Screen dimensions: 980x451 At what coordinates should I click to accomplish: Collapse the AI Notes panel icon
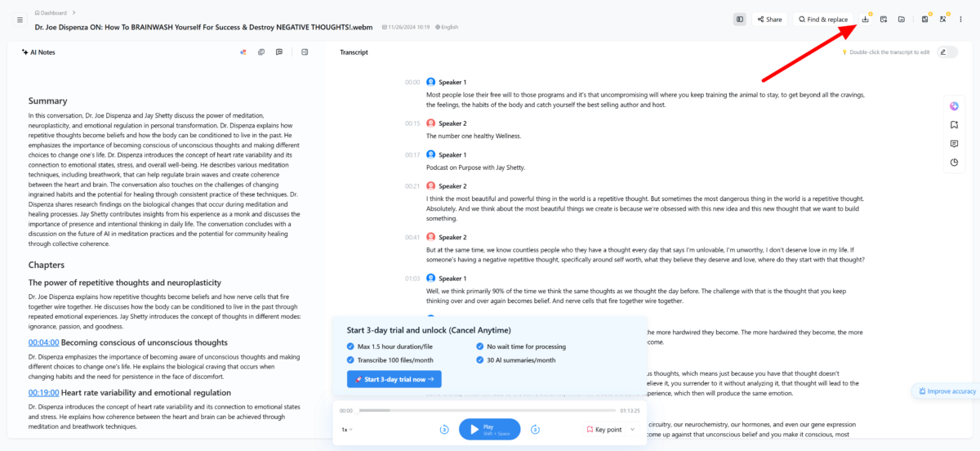(x=305, y=52)
